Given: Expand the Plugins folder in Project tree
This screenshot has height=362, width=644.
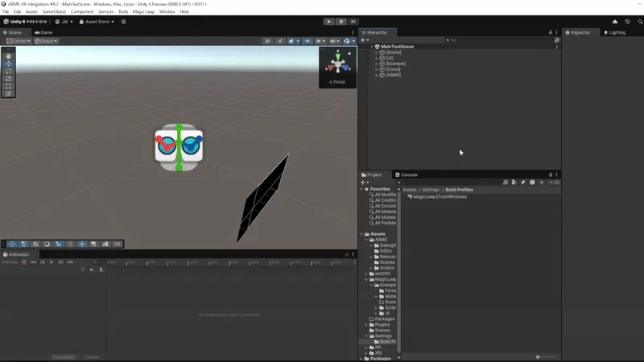Looking at the screenshot, I should [x=366, y=325].
